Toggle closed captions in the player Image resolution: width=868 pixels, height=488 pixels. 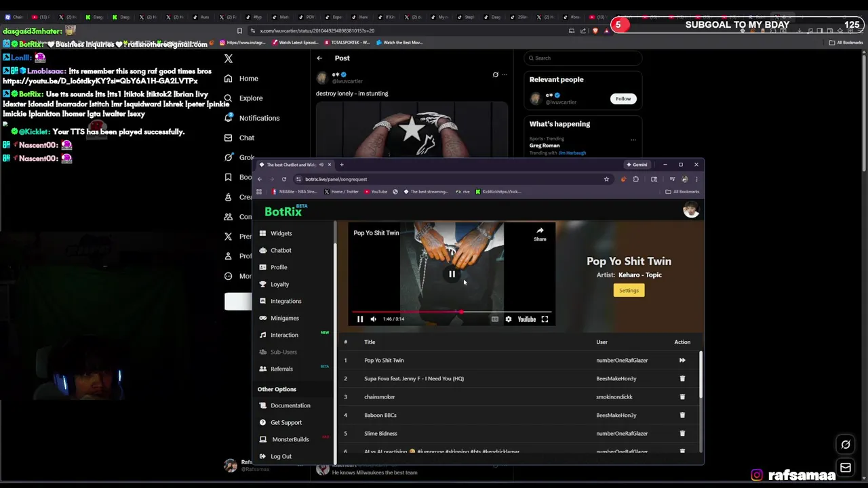495,319
